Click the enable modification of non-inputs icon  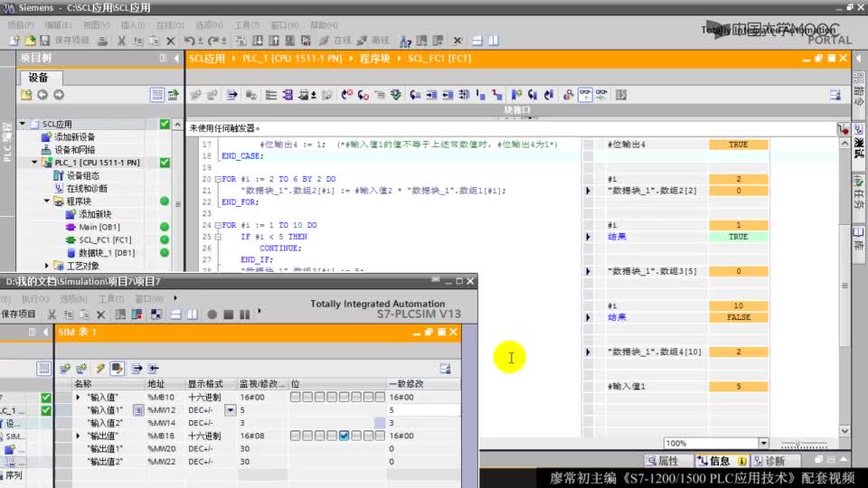click(x=117, y=369)
